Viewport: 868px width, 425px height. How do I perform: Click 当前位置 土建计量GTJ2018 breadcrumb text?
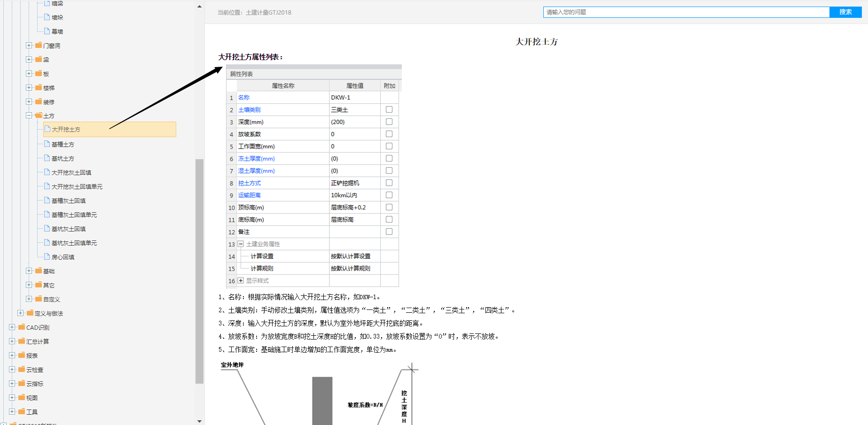click(254, 13)
